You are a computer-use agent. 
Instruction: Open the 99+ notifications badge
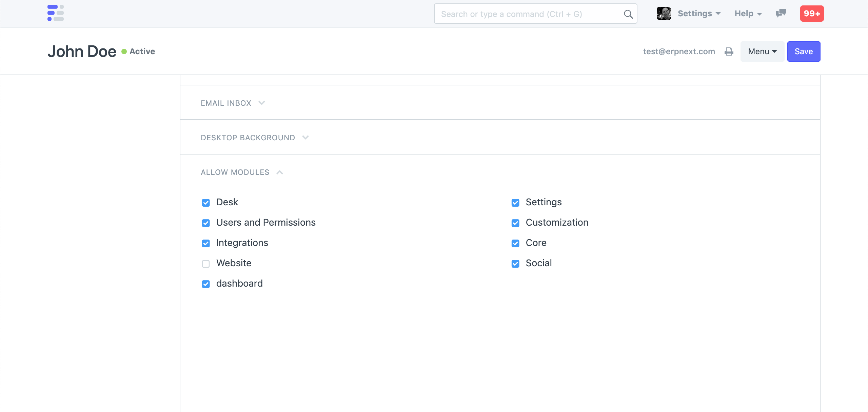[x=812, y=13]
